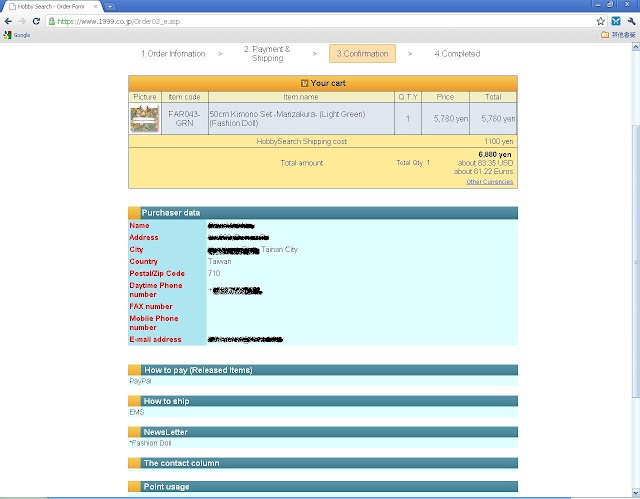Click the How to ship header
640x499 pixels.
[323, 401]
